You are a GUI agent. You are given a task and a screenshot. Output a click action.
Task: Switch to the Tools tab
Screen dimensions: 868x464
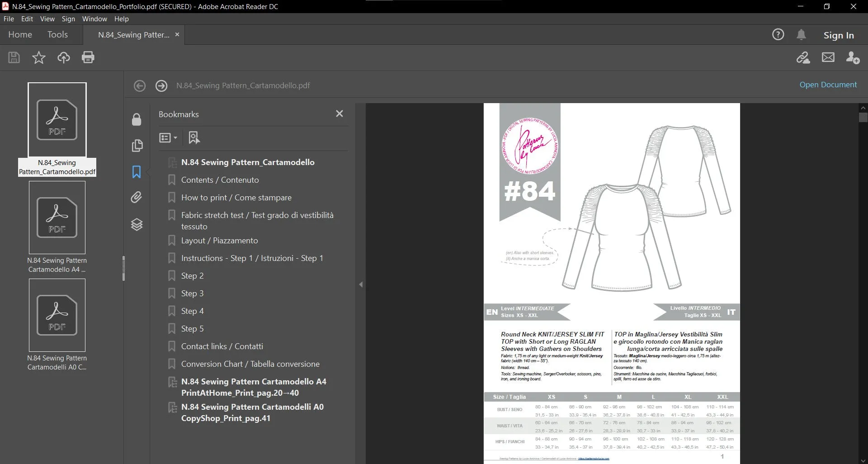[57, 34]
